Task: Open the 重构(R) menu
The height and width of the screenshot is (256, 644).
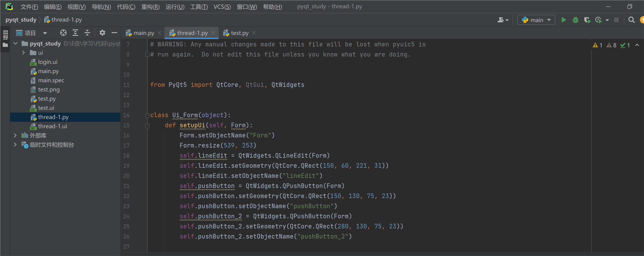Action: 150,7
